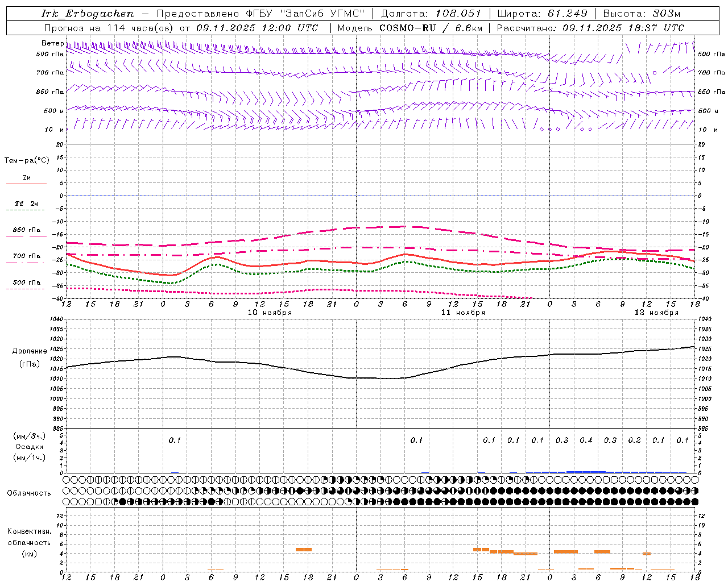Click the date label "12 ноября"
The width and height of the screenshot is (728, 582).
click(x=656, y=313)
